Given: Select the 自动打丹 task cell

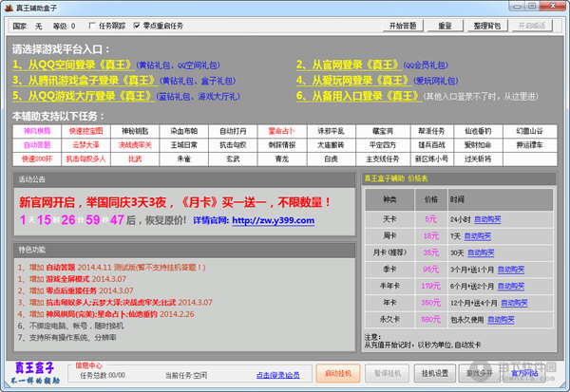Looking at the screenshot, I should [x=233, y=131].
